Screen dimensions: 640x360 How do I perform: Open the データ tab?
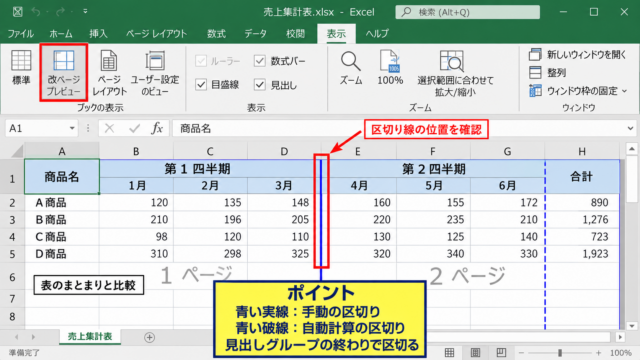click(x=256, y=33)
